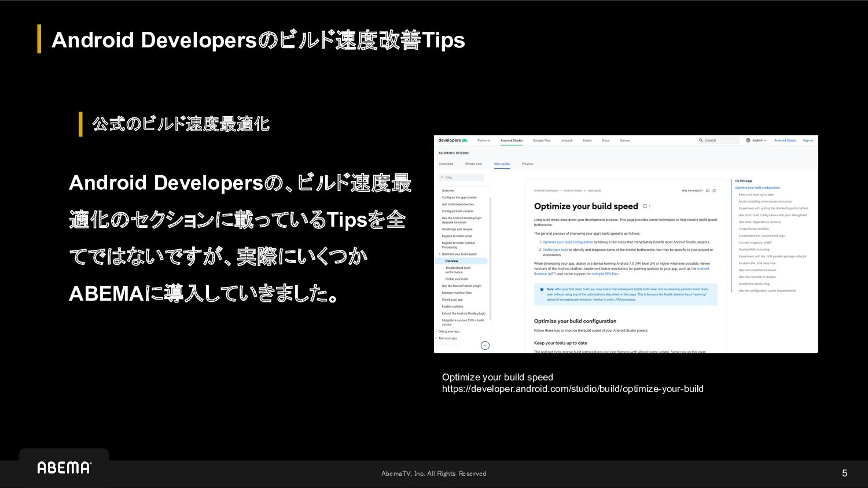868x488 pixels.
Task: Open 'Optimize your build configuration' link in the numbered list
Action: (x=568, y=242)
